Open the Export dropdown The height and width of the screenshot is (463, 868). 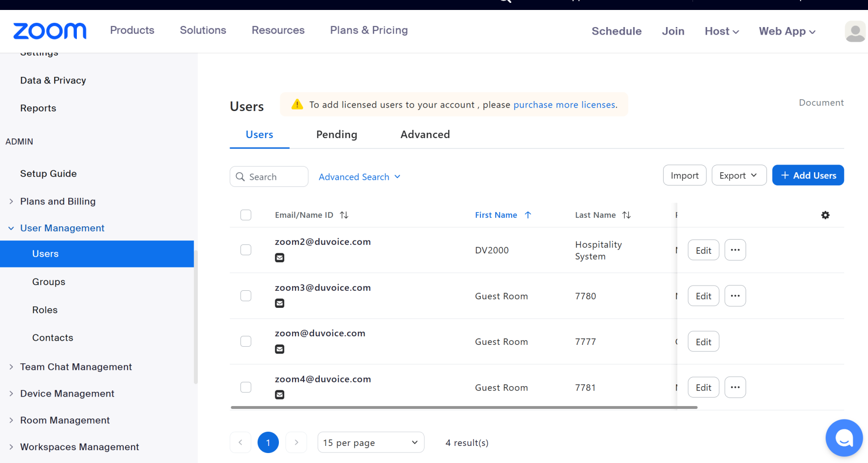pyautogui.click(x=739, y=176)
